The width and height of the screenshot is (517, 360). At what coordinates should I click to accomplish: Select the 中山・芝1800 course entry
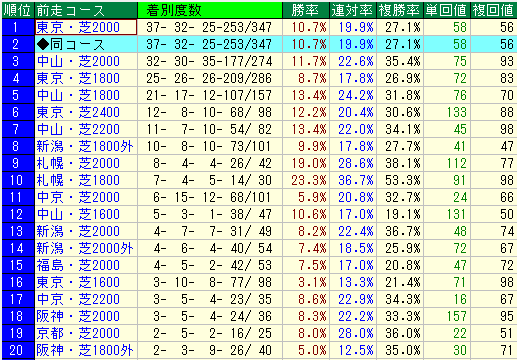click(78, 95)
